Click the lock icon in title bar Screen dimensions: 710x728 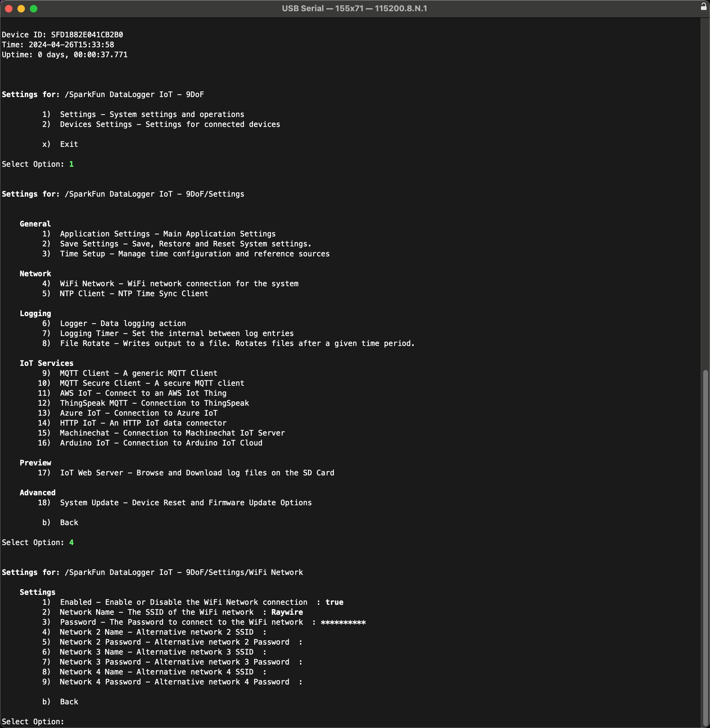coord(703,6)
